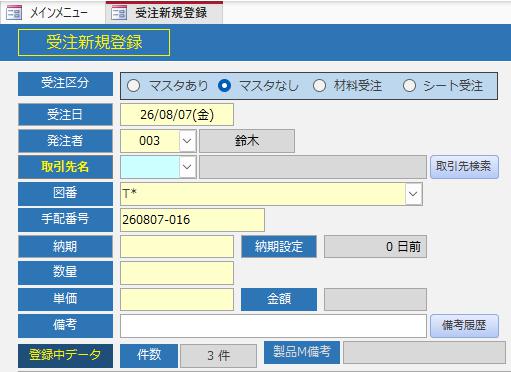Switch to the メインメニュー tab
This screenshot has height=372, width=511.
(x=53, y=13)
